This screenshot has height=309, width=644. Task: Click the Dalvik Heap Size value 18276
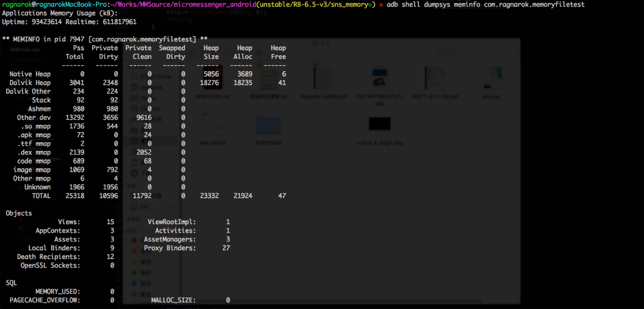[x=209, y=83]
